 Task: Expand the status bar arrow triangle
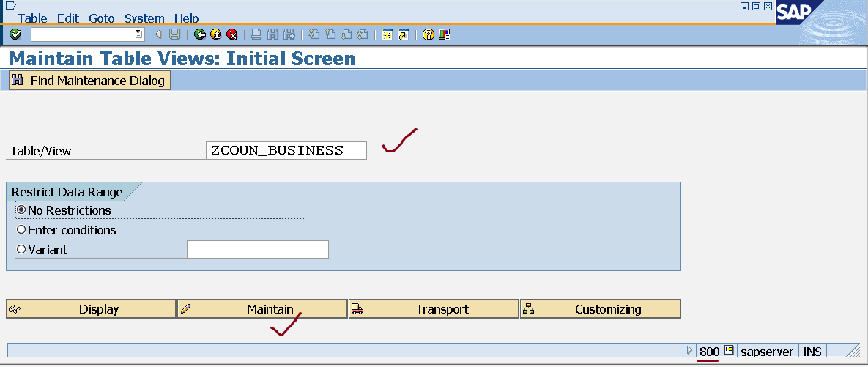[x=689, y=350]
